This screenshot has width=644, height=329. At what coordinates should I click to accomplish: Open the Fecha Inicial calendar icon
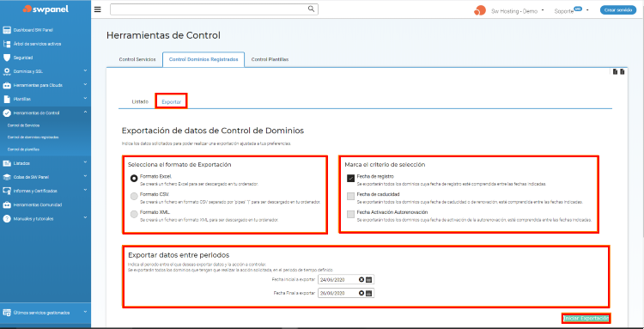pos(369,280)
